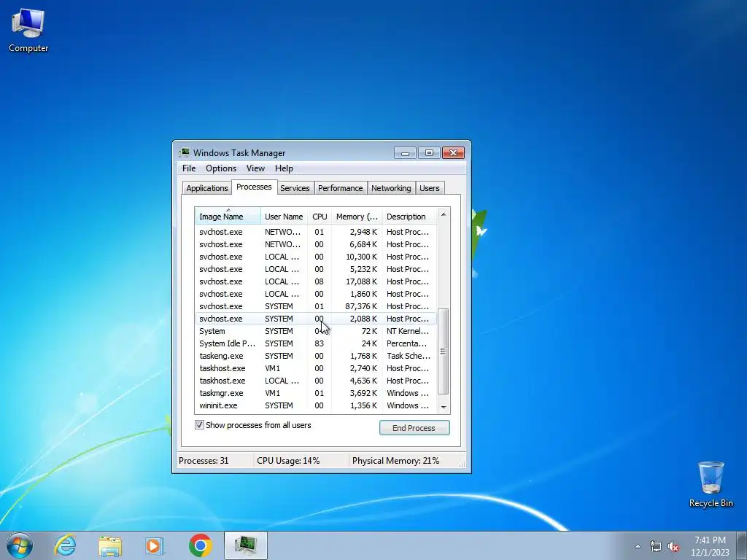Screen dimensions: 747x560
Task: Open the Help menu
Action: [x=284, y=168]
